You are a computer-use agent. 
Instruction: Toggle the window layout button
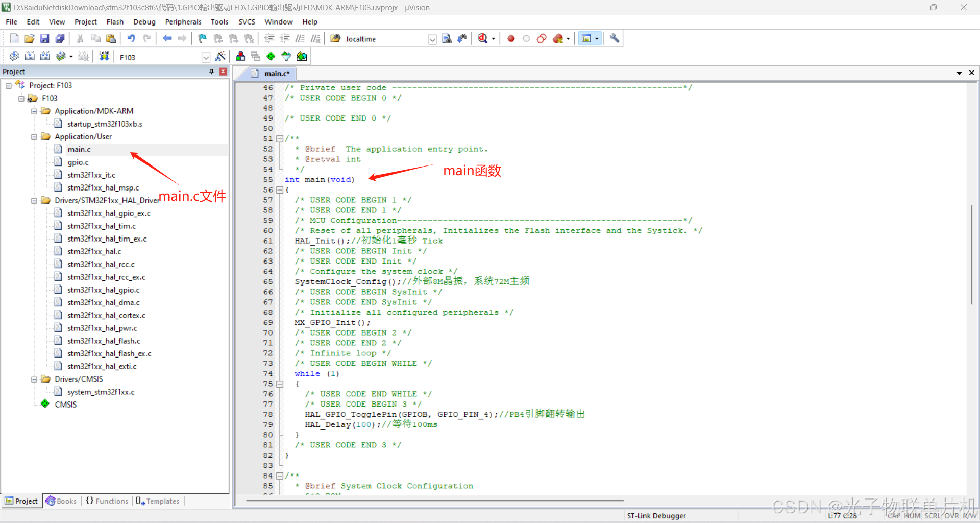pos(586,38)
